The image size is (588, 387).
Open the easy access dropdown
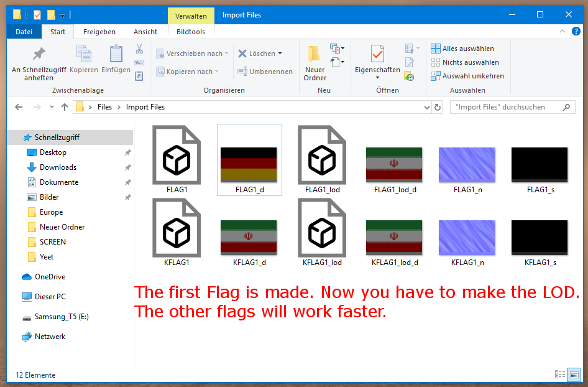click(338, 62)
